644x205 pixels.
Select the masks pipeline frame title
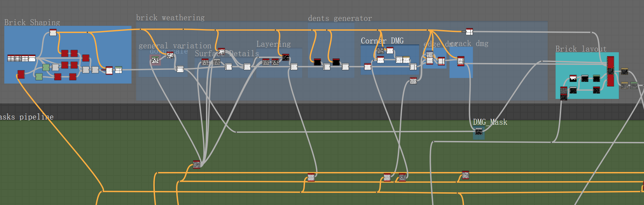point(27,117)
